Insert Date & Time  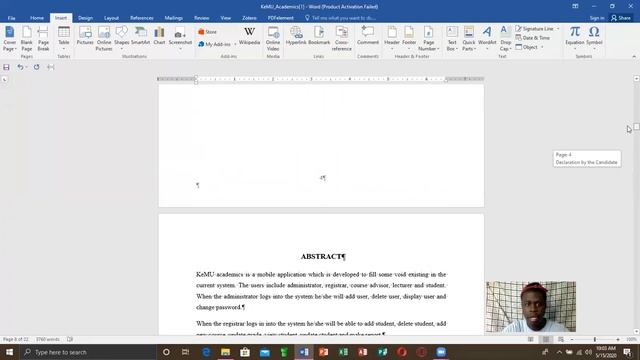pyautogui.click(x=533, y=38)
